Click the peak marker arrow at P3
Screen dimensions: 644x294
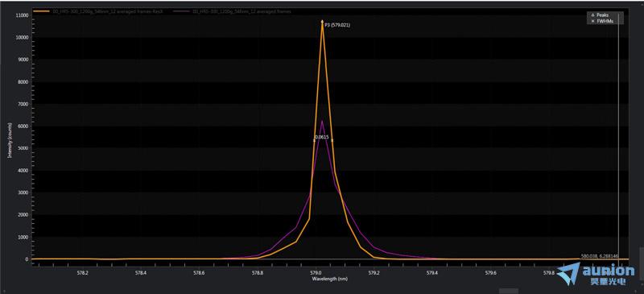click(x=323, y=21)
